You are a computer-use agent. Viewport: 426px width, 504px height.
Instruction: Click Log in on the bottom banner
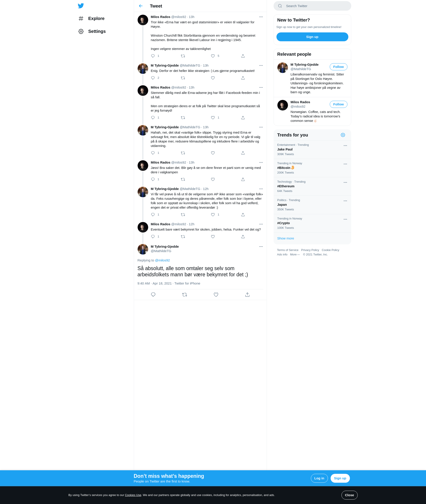(x=319, y=478)
